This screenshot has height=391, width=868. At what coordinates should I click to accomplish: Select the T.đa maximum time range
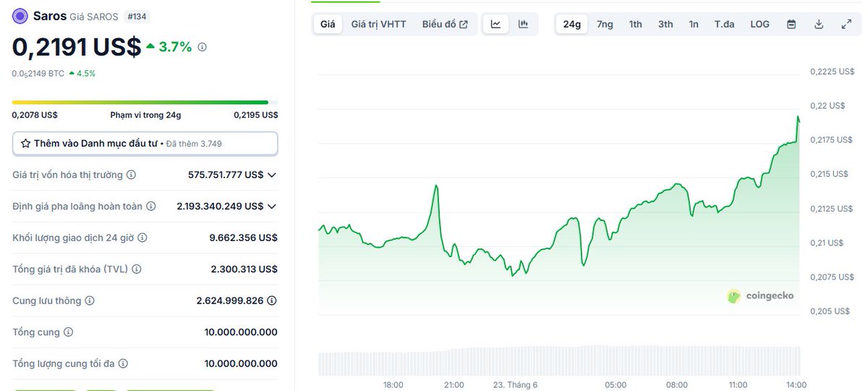click(x=724, y=24)
